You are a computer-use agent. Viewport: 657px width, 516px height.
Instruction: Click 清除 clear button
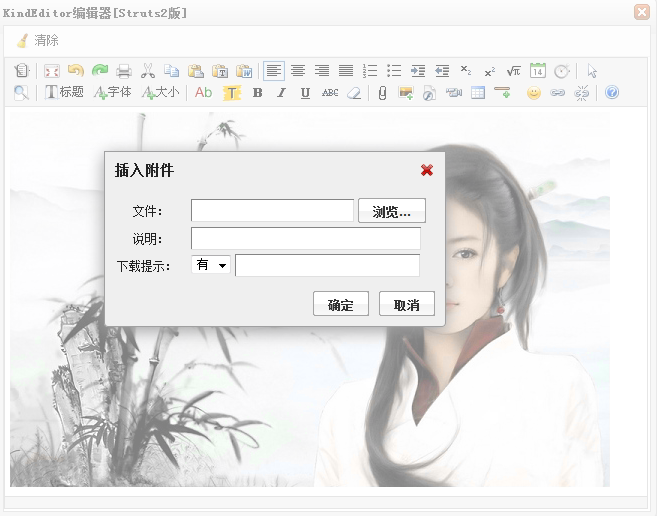[37, 40]
